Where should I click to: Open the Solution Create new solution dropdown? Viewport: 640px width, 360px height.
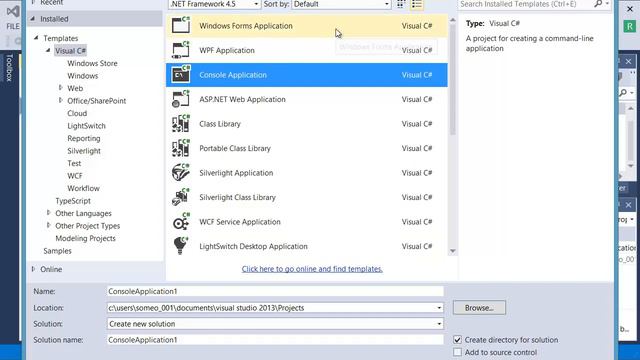click(x=275, y=324)
